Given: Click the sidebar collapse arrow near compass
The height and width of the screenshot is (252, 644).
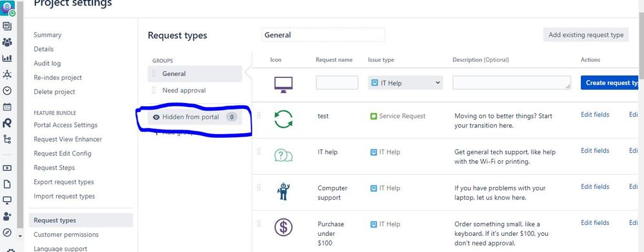Looking at the screenshot, I should [x=20, y=236].
